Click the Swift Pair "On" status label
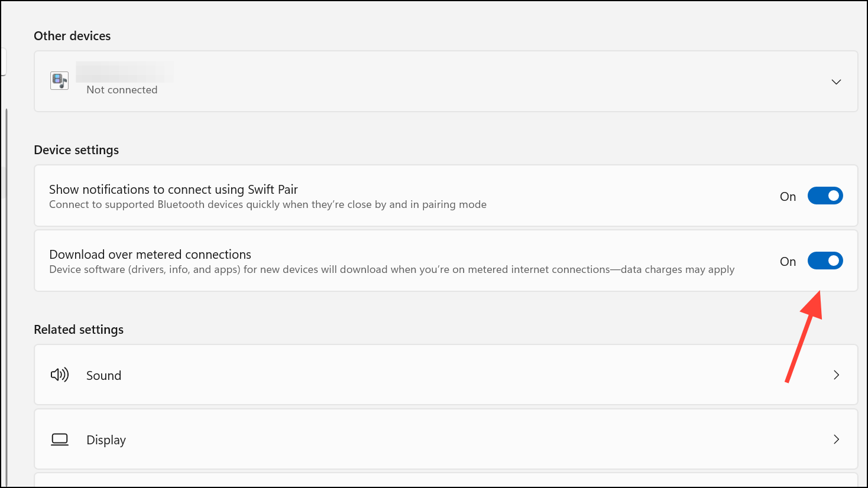 tap(788, 197)
